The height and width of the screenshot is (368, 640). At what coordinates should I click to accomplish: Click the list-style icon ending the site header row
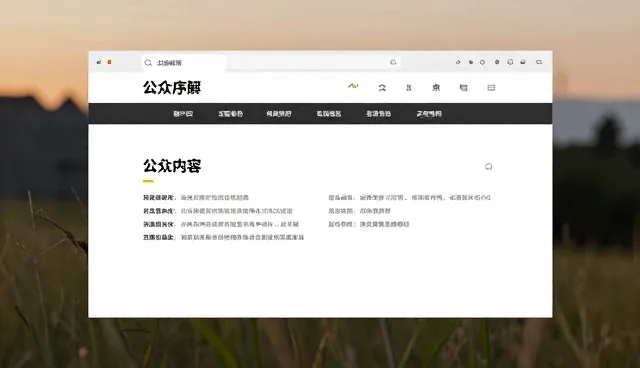click(491, 88)
